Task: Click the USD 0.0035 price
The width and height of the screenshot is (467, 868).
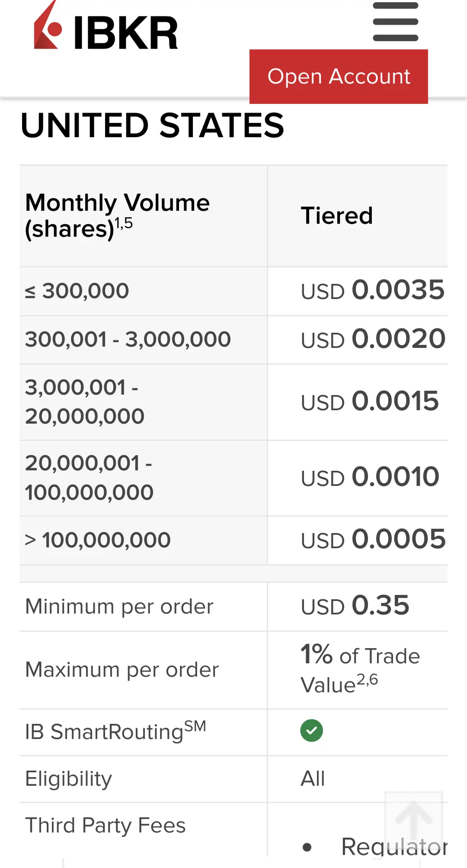Action: click(372, 290)
